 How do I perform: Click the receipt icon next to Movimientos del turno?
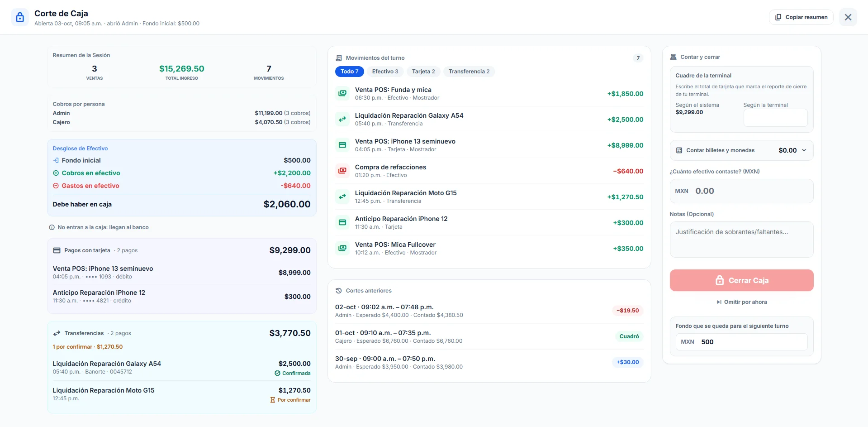coord(339,58)
